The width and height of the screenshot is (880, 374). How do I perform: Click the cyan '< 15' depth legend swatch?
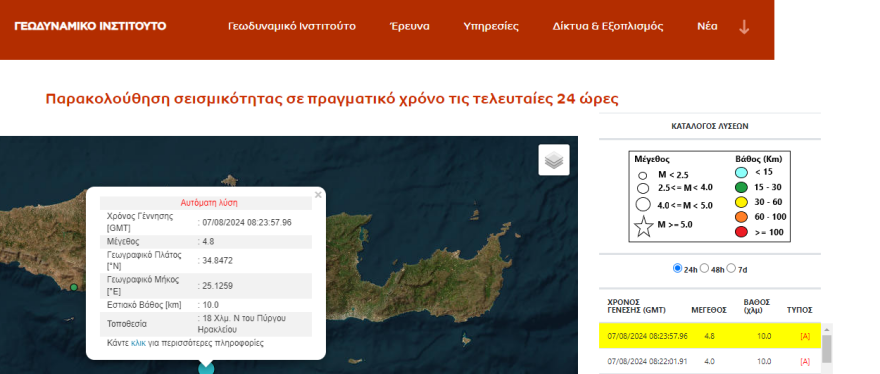[741, 172]
